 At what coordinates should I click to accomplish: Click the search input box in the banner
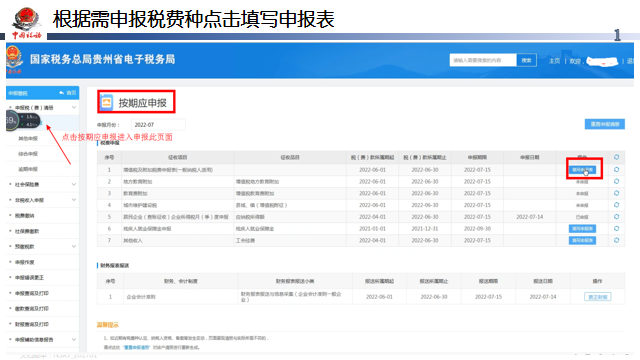pyautogui.click(x=483, y=60)
